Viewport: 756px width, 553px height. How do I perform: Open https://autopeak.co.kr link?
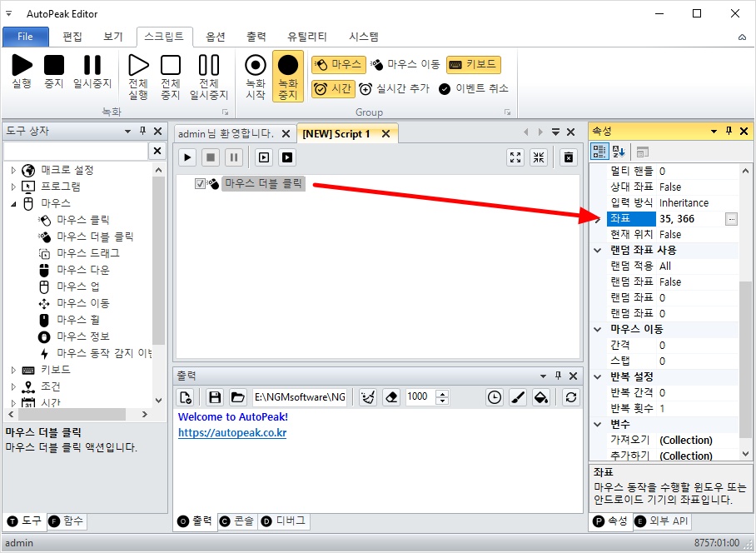[232, 433]
